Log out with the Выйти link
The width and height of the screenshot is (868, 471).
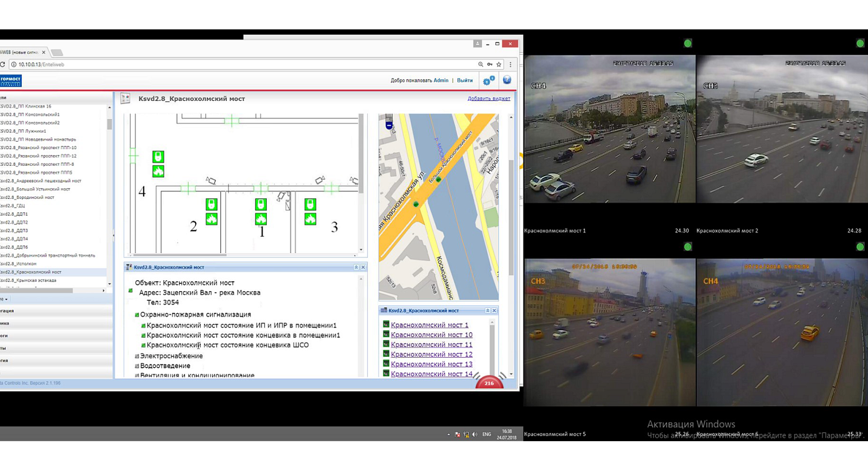(x=465, y=80)
